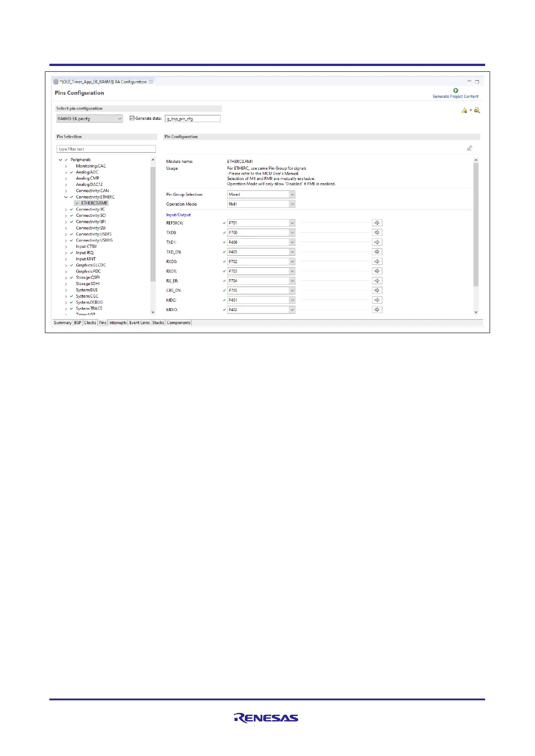Click the g_bsp_pin_cfg data field
The image size is (535, 756).
(193, 119)
